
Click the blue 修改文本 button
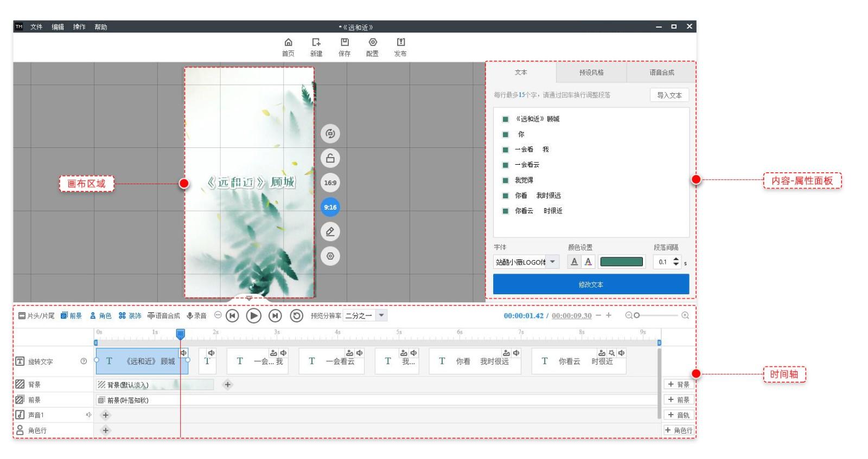591,285
